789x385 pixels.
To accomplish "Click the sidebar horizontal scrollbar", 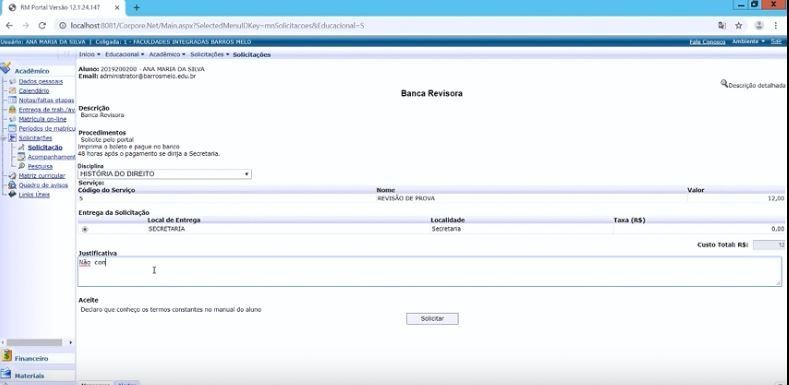I will point(34,342).
